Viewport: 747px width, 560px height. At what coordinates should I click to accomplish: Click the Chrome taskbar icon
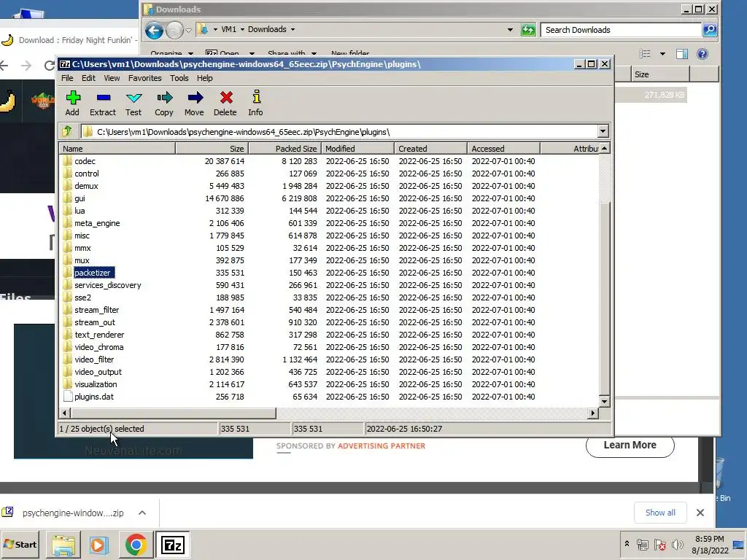coord(136,545)
